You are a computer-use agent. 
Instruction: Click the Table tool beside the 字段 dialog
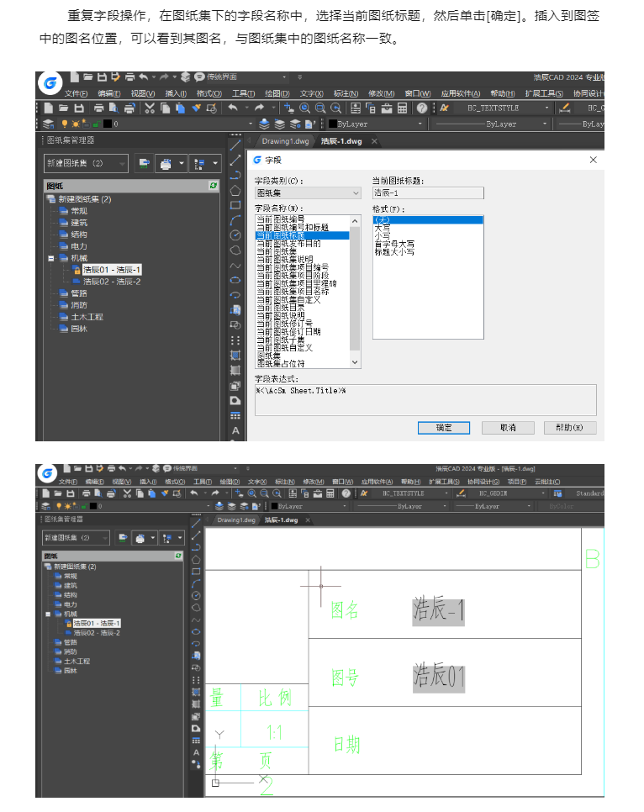pyautogui.click(x=235, y=415)
